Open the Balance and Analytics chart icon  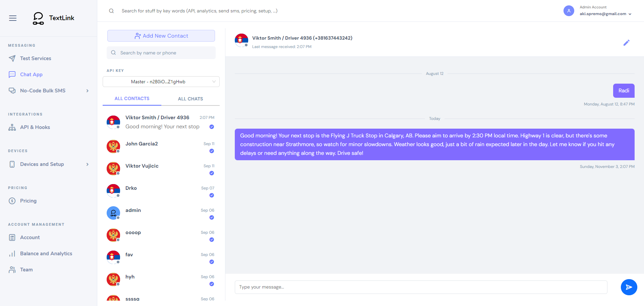pos(12,253)
